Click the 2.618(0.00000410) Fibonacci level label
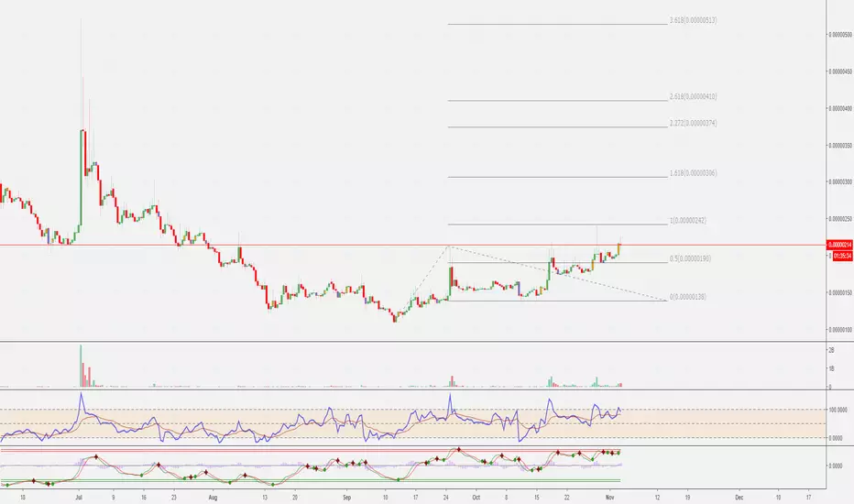This screenshot has height=504, width=854. [x=693, y=96]
